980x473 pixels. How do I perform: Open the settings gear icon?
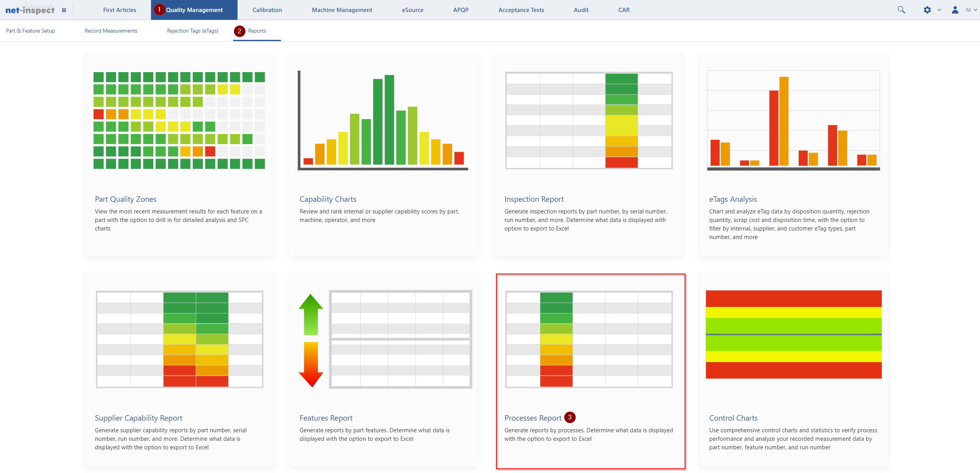[x=927, y=10]
